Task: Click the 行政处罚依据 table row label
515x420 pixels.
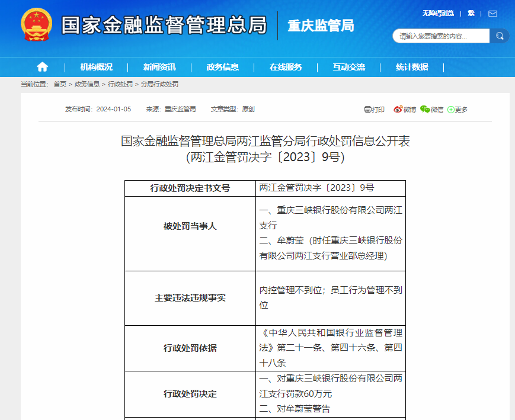Action: pos(190,348)
